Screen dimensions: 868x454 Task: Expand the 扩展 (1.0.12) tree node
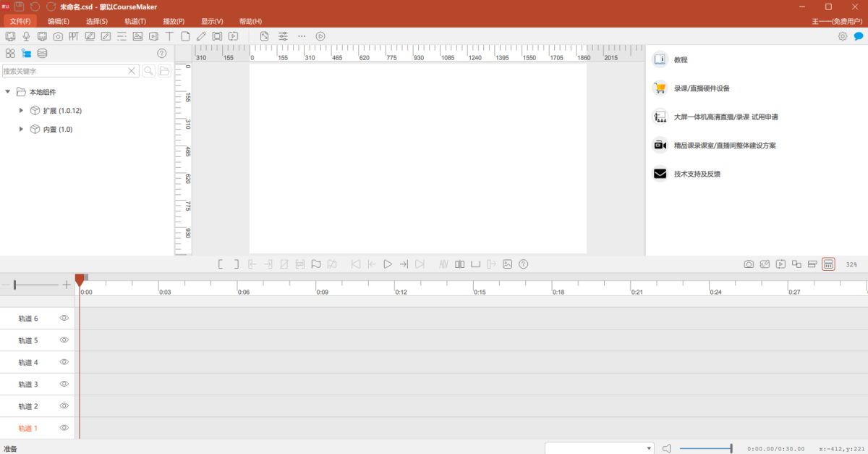pos(22,111)
